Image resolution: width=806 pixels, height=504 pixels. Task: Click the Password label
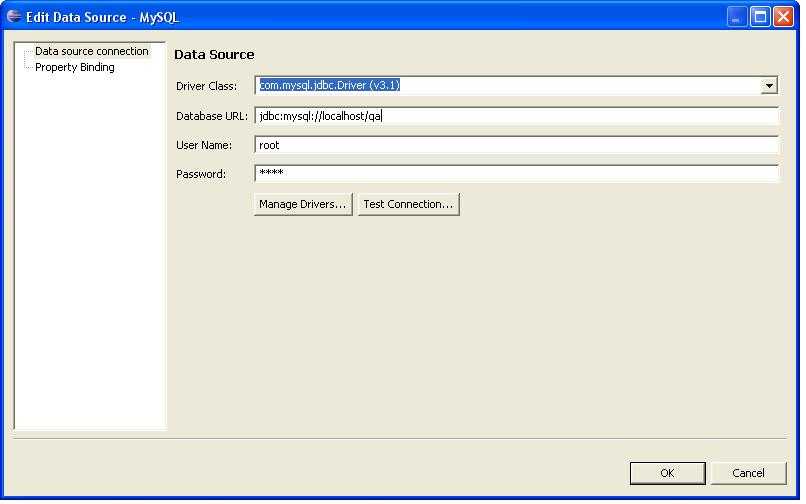[x=201, y=174]
